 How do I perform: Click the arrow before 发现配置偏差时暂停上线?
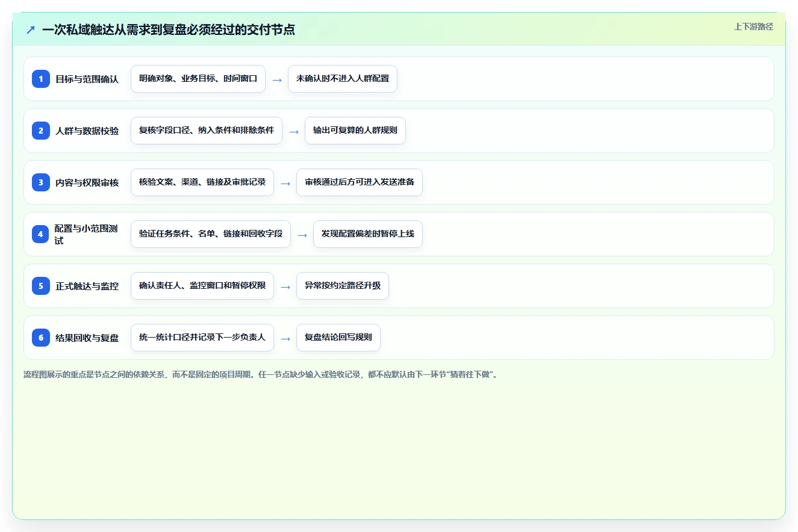[302, 235]
